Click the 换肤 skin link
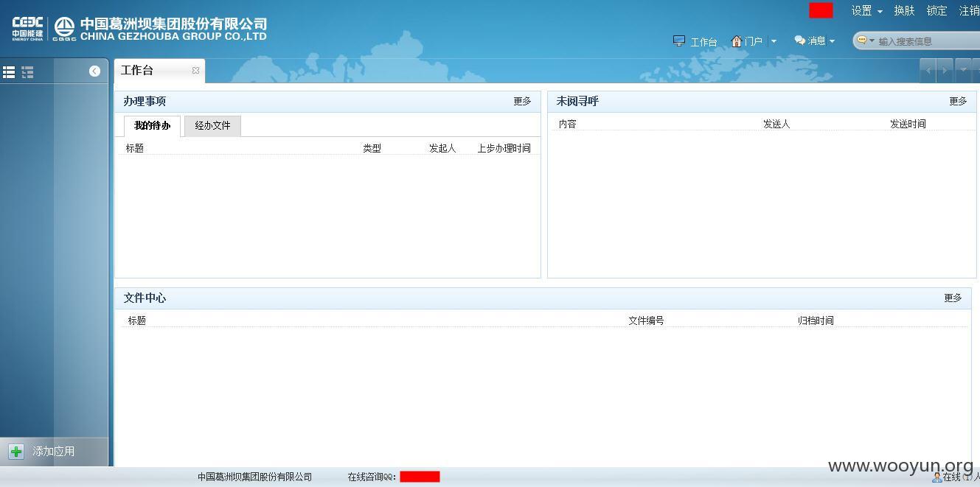This screenshot has height=487, width=980. coord(904,10)
